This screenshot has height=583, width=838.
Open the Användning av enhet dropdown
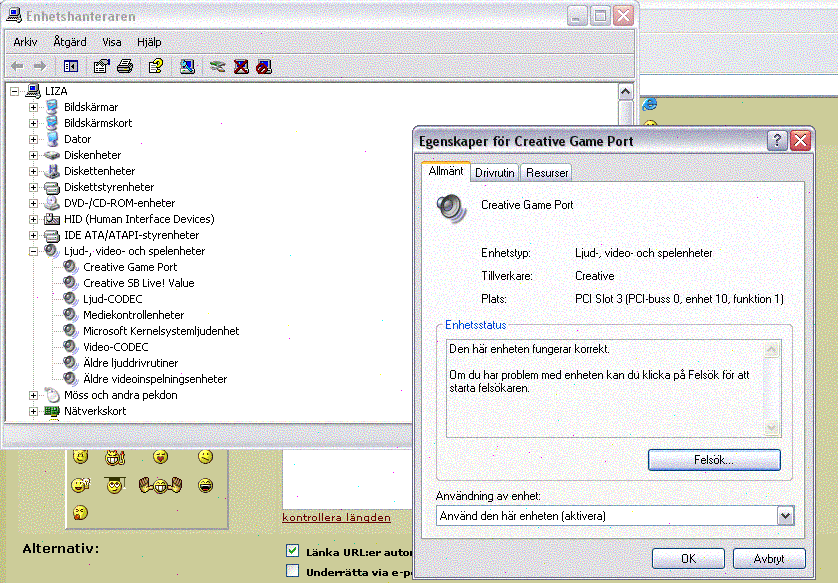tap(785, 516)
